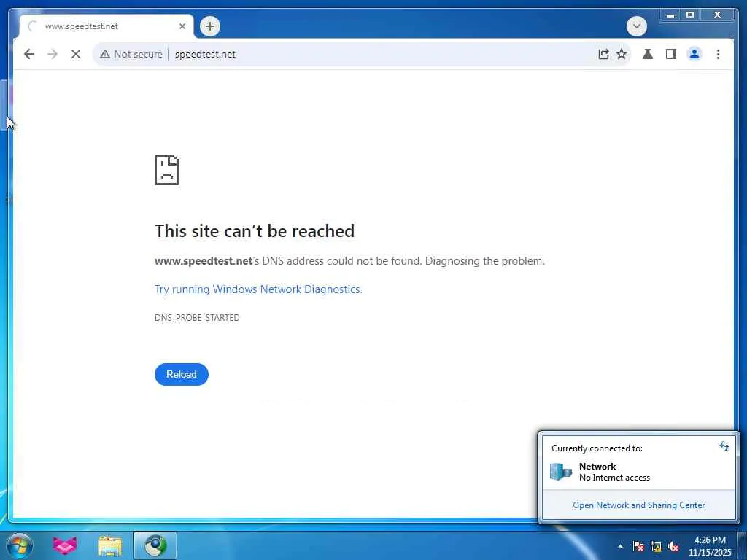747x560 pixels.
Task: Open Network and Sharing Center link
Action: (x=638, y=505)
